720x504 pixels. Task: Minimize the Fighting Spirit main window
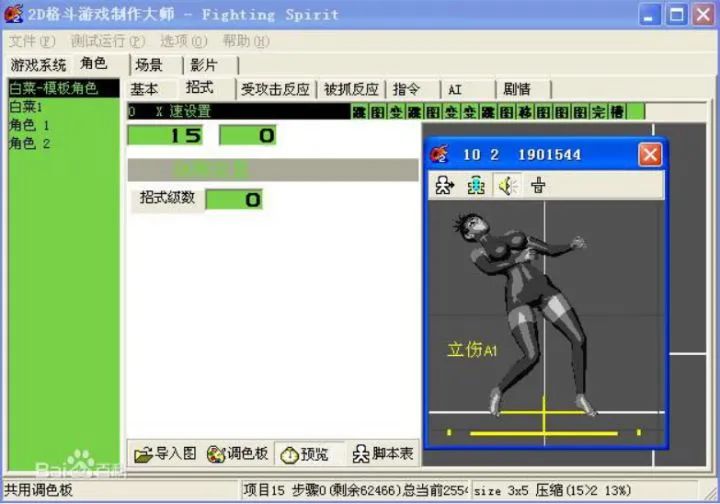[x=650, y=15]
